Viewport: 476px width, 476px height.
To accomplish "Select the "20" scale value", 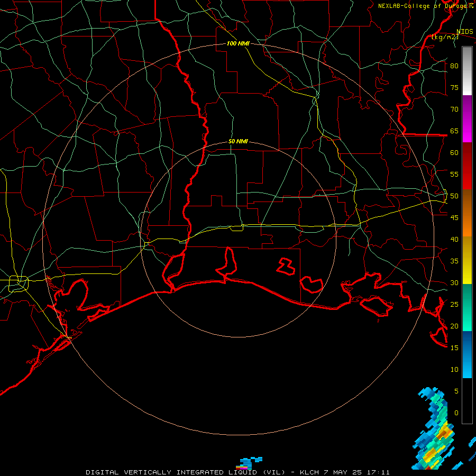I will click(x=454, y=326).
